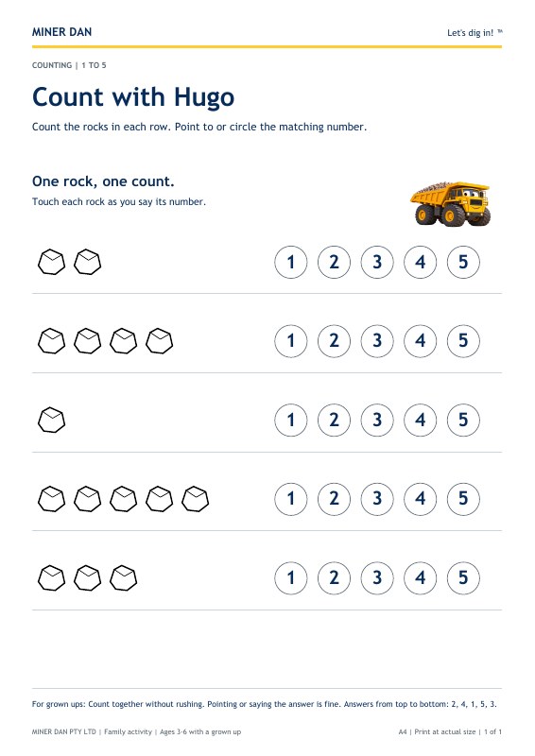Circle number 4 in the second row
This screenshot has width=535, height=756.
(421, 341)
